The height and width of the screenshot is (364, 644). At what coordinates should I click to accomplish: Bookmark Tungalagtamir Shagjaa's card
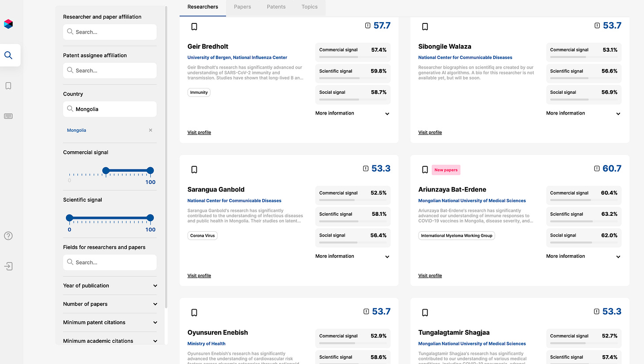coord(425,313)
